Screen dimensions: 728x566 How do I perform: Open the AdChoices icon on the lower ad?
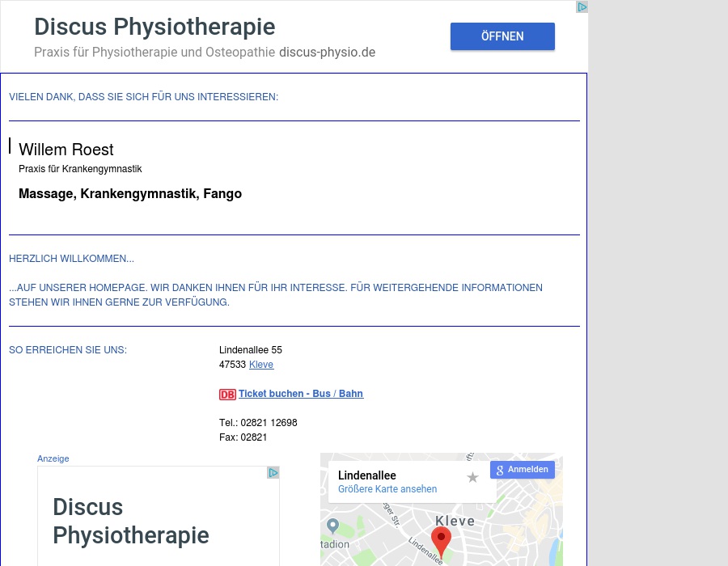(273, 472)
